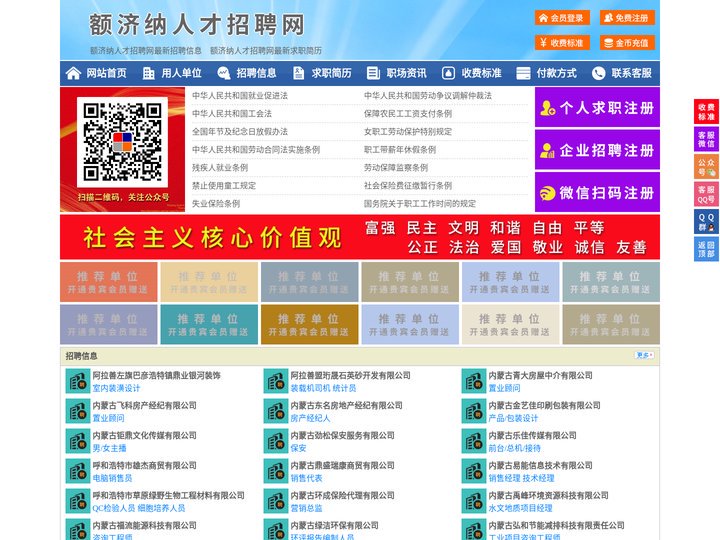Image resolution: width=720 pixels, height=540 pixels.
Task: Click 企业招聘注册 purple button
Action: coord(597,150)
